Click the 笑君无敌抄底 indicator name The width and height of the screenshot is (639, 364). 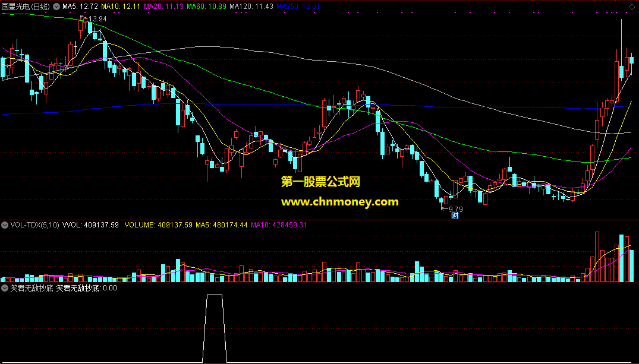click(32, 288)
